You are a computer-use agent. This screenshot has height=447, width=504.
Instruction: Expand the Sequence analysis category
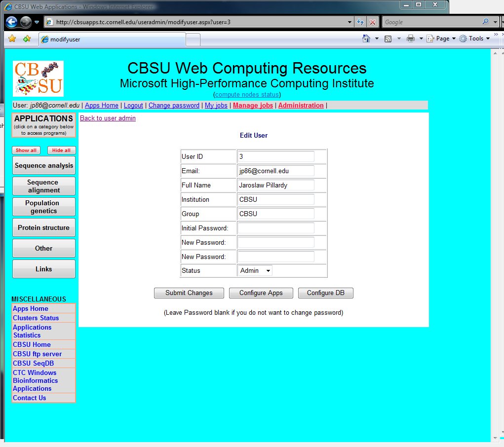(44, 166)
